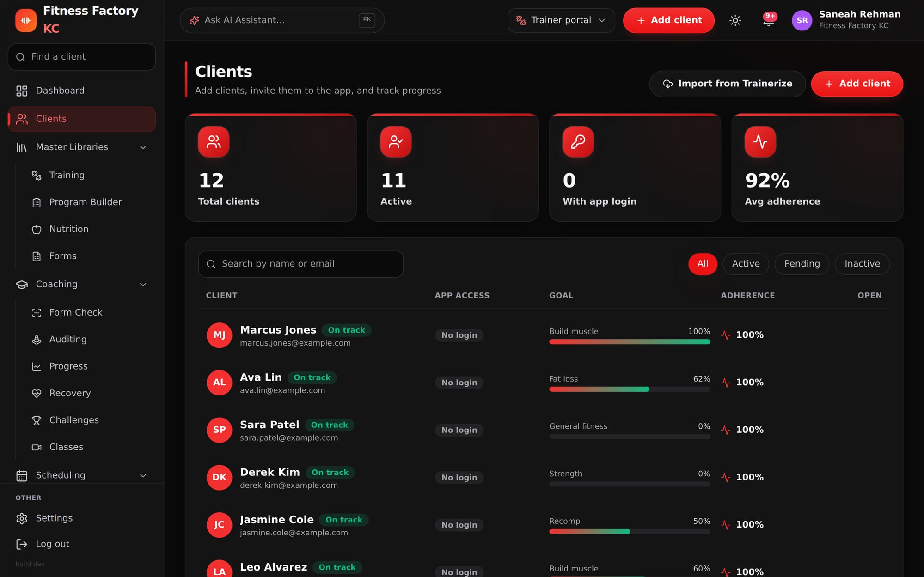
Task: Click the Program Builder clipboard icon
Action: tap(37, 202)
